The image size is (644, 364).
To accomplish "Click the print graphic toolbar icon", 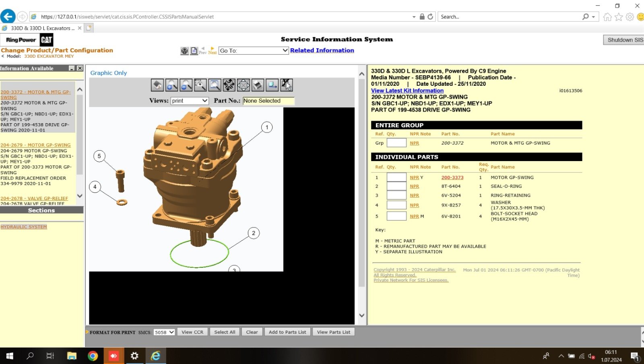I will tap(258, 85).
